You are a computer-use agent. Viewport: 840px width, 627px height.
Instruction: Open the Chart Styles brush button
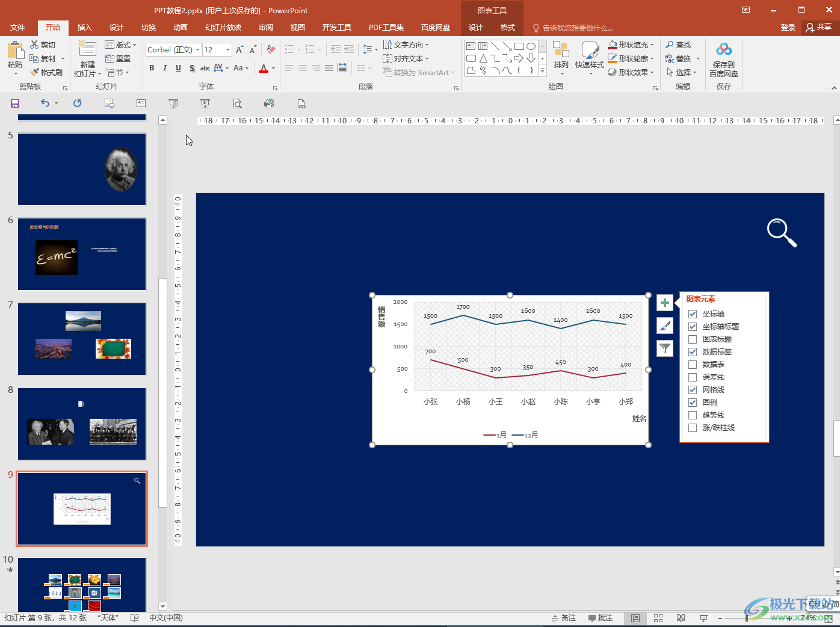pyautogui.click(x=665, y=326)
